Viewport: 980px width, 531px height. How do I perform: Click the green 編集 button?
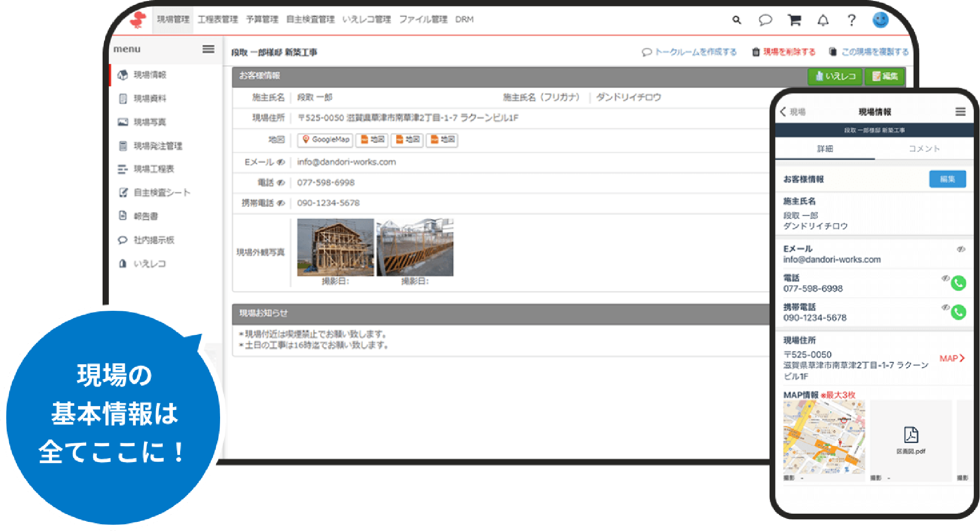(x=885, y=76)
